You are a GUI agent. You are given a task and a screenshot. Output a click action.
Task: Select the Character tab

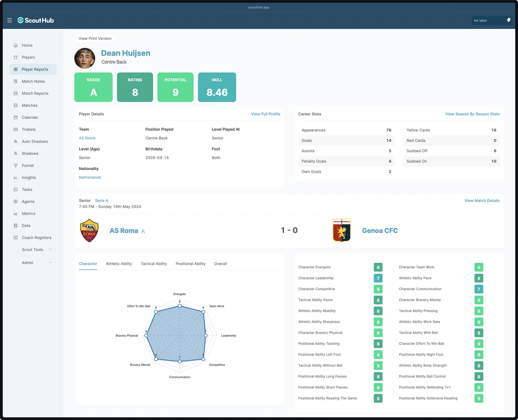88,264
